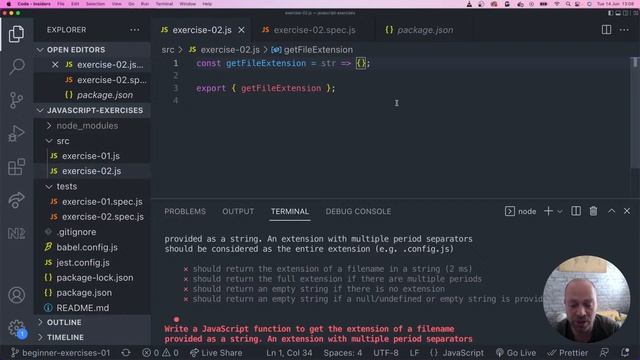Select the node terminal instance
640x360 pixels.
[x=520, y=211]
